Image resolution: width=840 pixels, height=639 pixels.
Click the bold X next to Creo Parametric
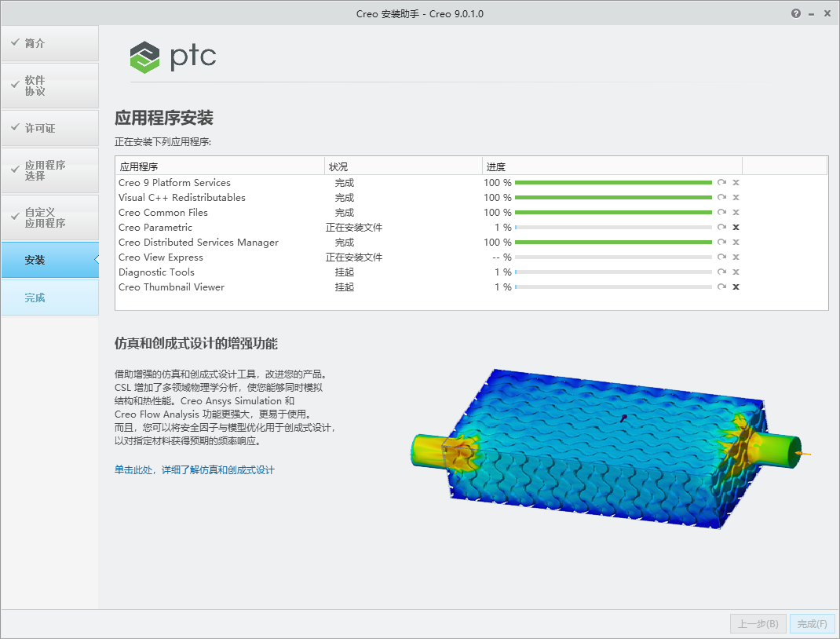tap(736, 227)
